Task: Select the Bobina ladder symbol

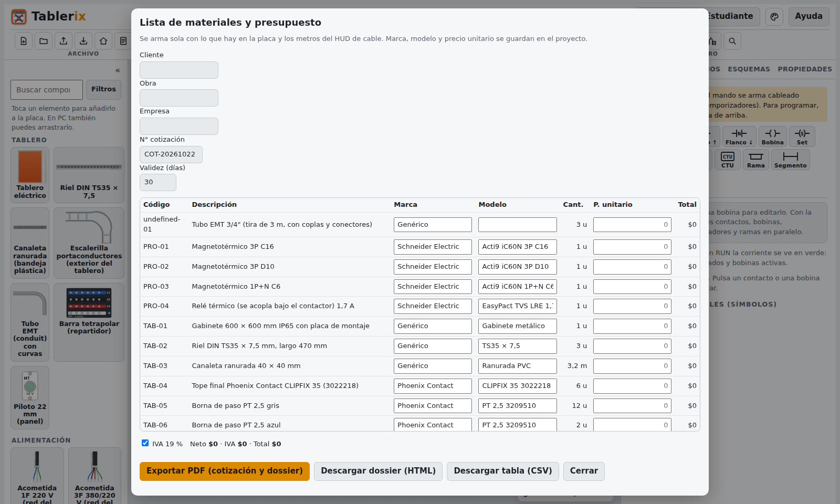Action: coord(773,136)
